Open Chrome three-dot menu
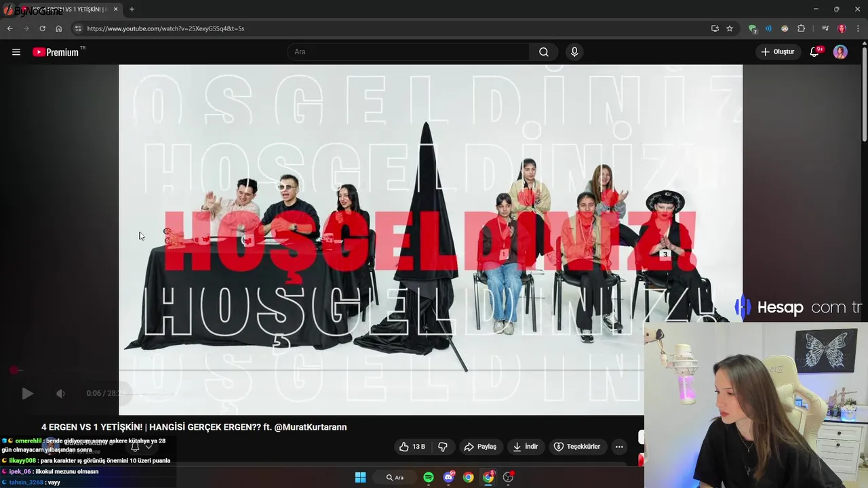Screen dimensions: 868x488 coord(858,28)
